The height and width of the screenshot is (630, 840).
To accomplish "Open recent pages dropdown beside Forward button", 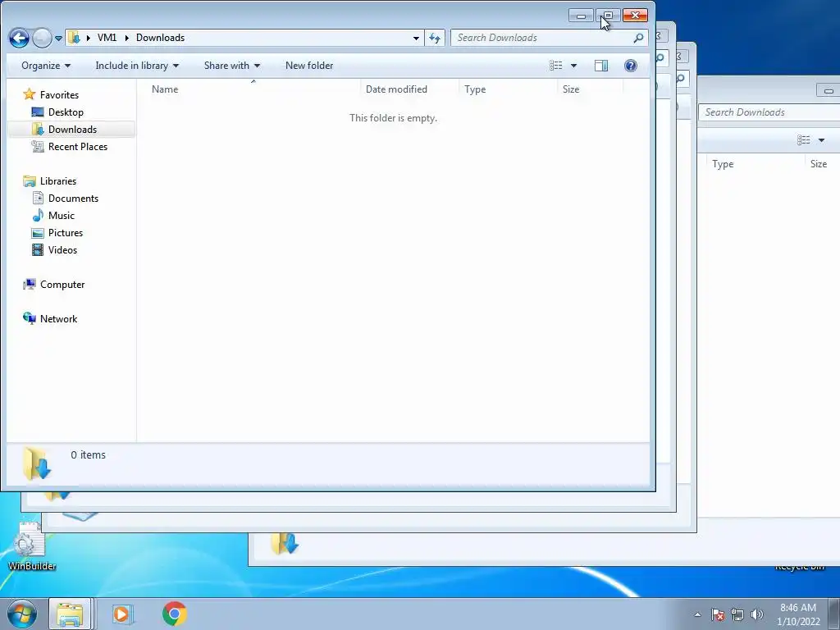I will click(x=58, y=38).
